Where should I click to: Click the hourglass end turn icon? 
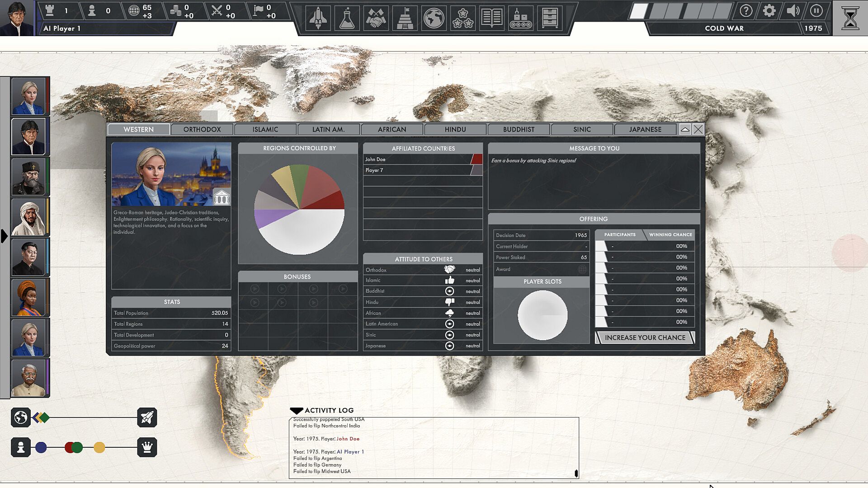(x=850, y=18)
